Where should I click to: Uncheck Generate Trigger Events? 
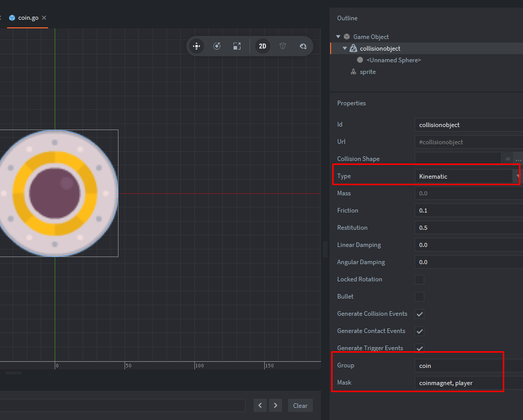(x=419, y=348)
